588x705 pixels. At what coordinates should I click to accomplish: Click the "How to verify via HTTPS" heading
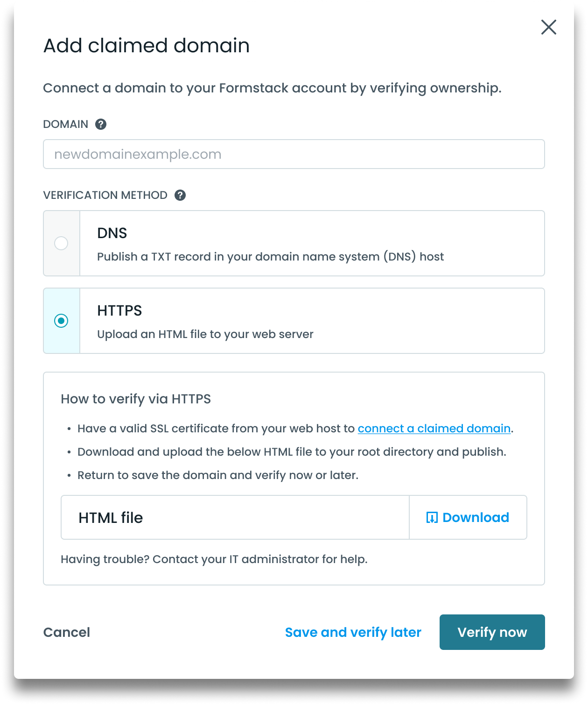click(x=136, y=399)
